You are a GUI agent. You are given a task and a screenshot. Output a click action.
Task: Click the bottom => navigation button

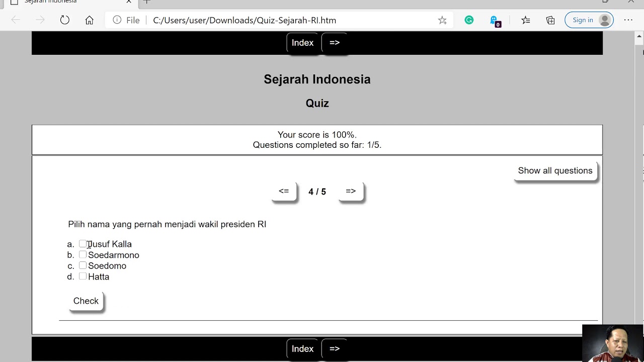click(x=335, y=349)
